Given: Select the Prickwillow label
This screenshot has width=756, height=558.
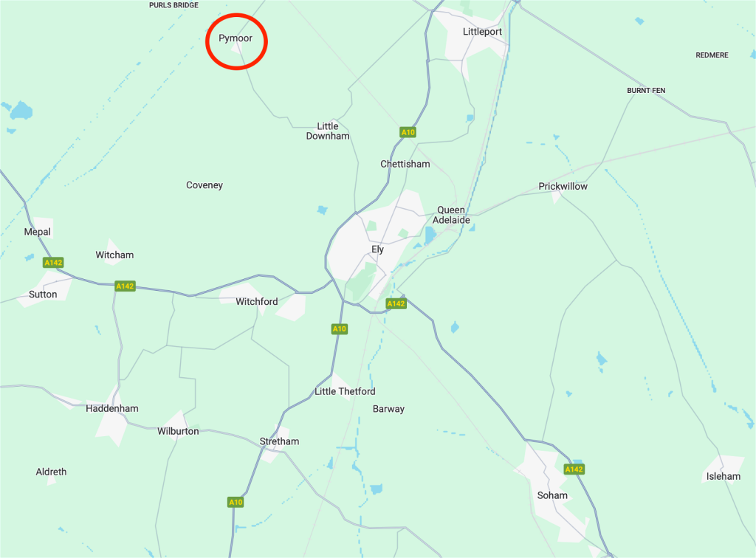Looking at the screenshot, I should (563, 187).
